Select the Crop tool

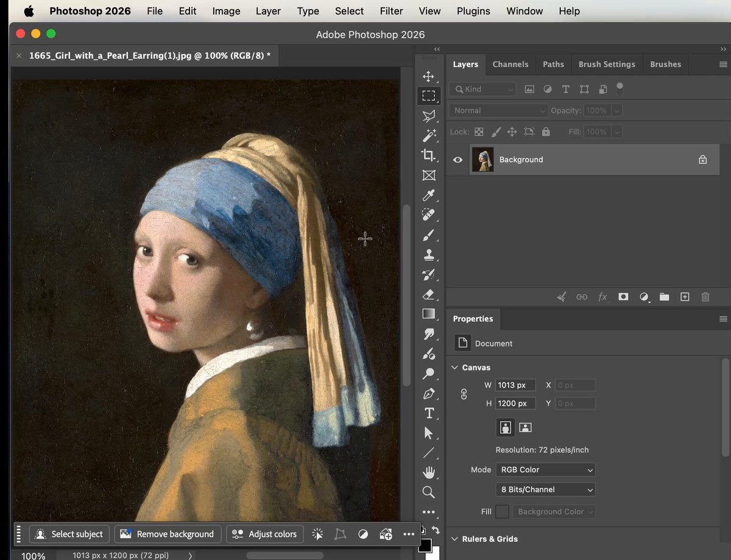(x=429, y=155)
